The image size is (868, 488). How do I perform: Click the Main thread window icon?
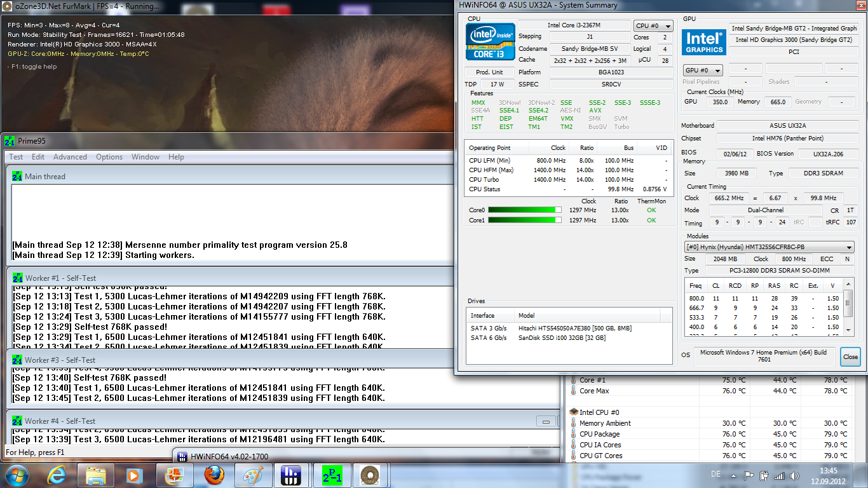18,177
